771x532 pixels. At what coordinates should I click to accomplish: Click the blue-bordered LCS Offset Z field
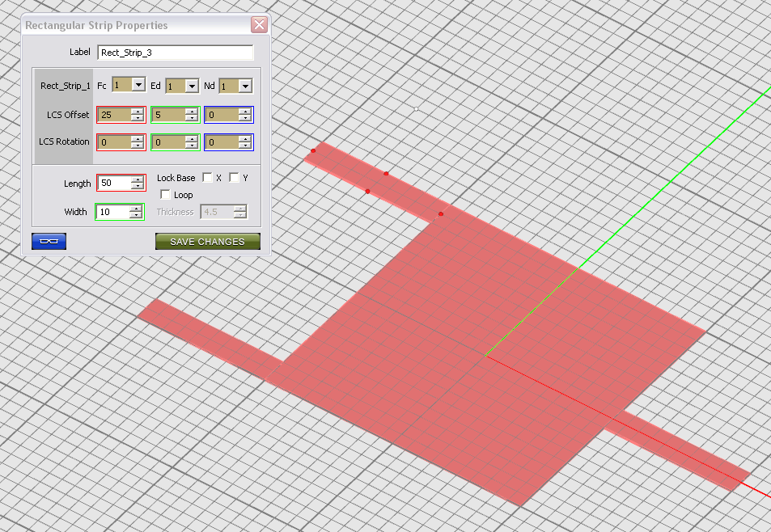point(221,115)
